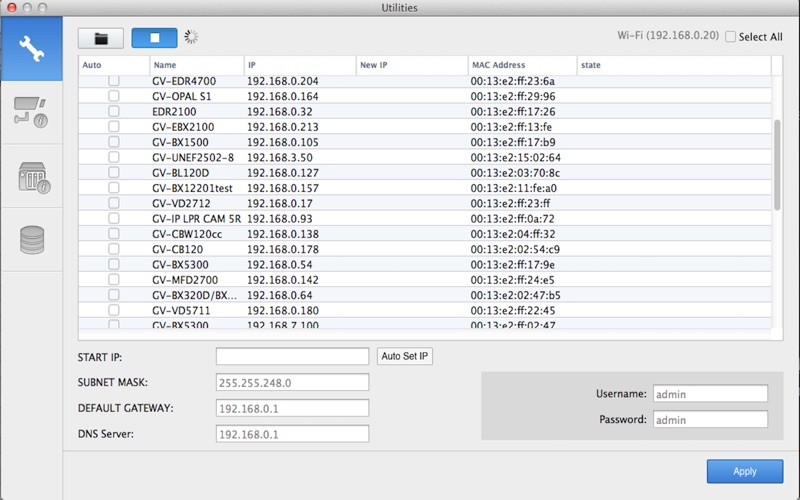Select checkbox for GV-UNEF2502-8
This screenshot has height=500, width=800.
pos(114,157)
